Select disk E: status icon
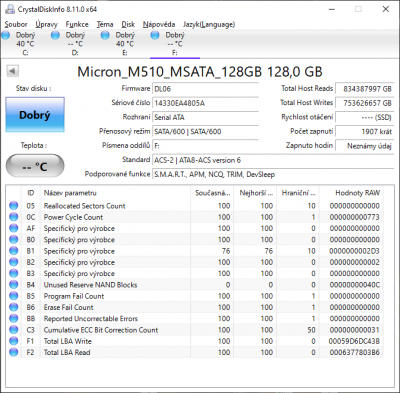 (x=105, y=35)
